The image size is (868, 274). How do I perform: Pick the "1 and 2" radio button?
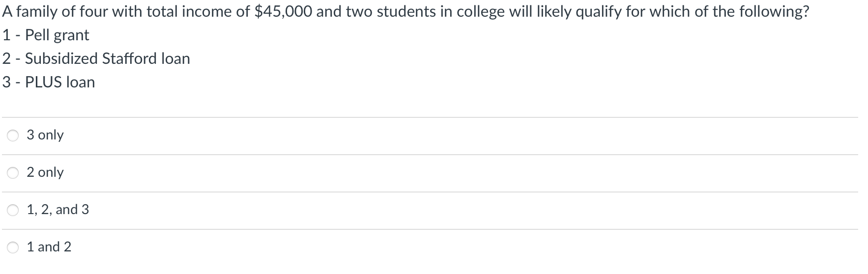click(13, 247)
